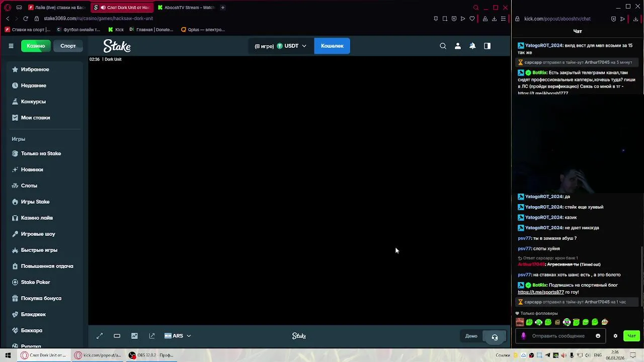Open Игровые шоу category
The height and width of the screenshot is (362, 644).
pyautogui.click(x=44, y=234)
